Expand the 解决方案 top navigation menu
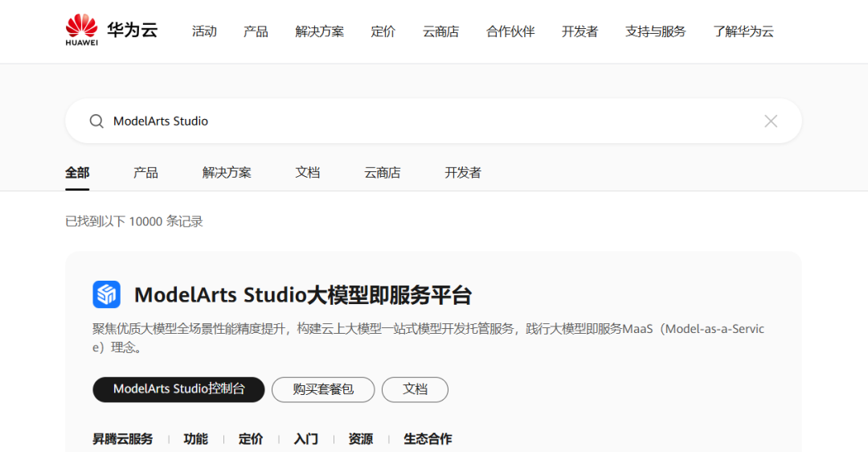Screen dimensions: 868x452 pos(319,31)
